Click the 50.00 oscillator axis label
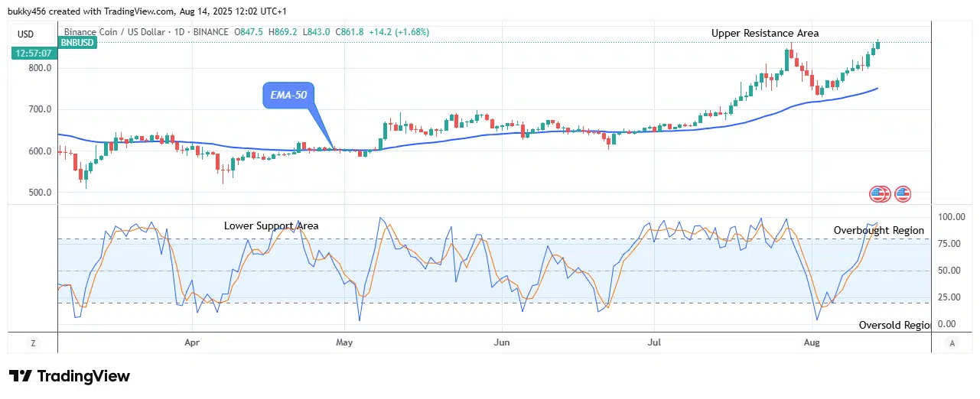 click(951, 271)
